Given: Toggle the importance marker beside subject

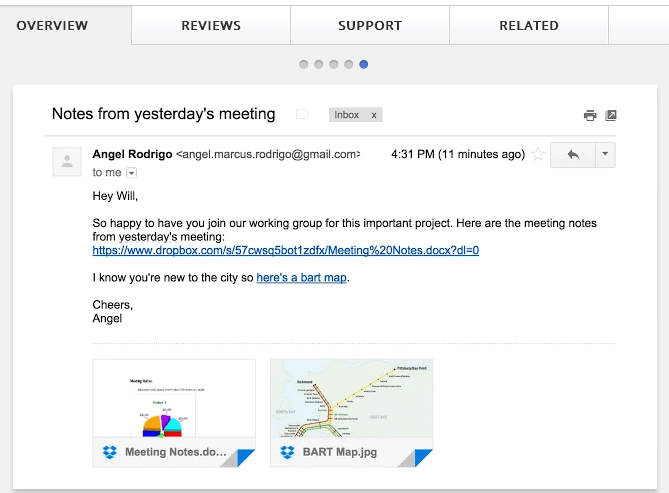Looking at the screenshot, I should coord(302,114).
